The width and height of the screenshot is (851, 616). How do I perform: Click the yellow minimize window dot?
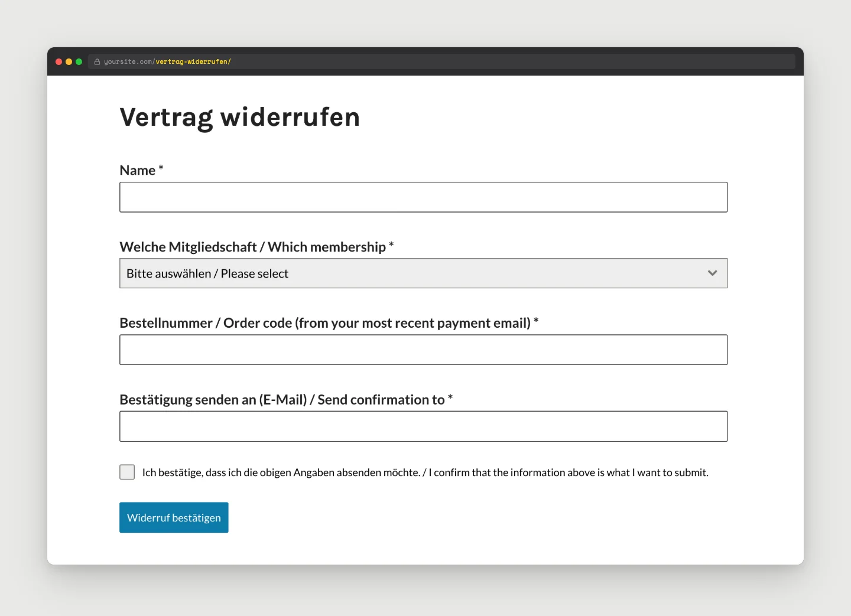(69, 61)
